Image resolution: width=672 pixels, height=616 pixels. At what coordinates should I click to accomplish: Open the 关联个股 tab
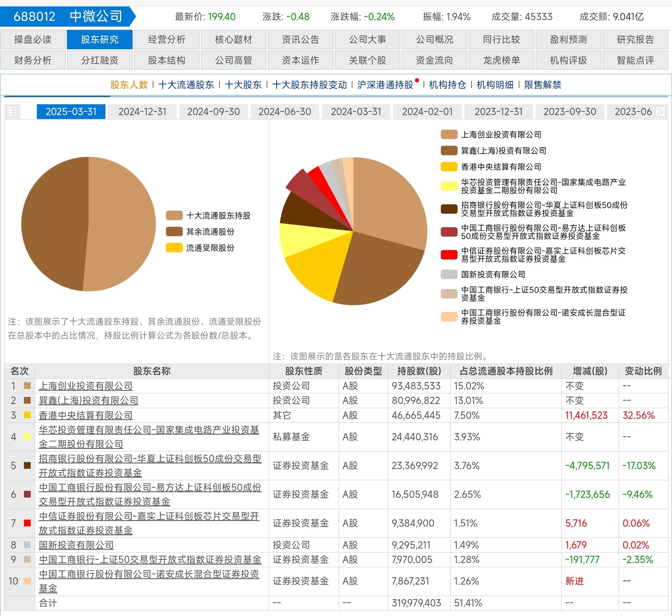click(367, 60)
